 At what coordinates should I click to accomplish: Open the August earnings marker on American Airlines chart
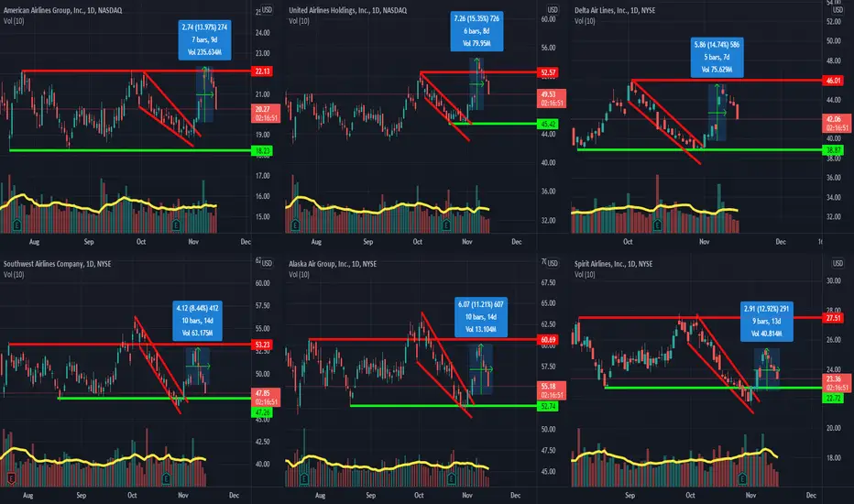click(16, 225)
